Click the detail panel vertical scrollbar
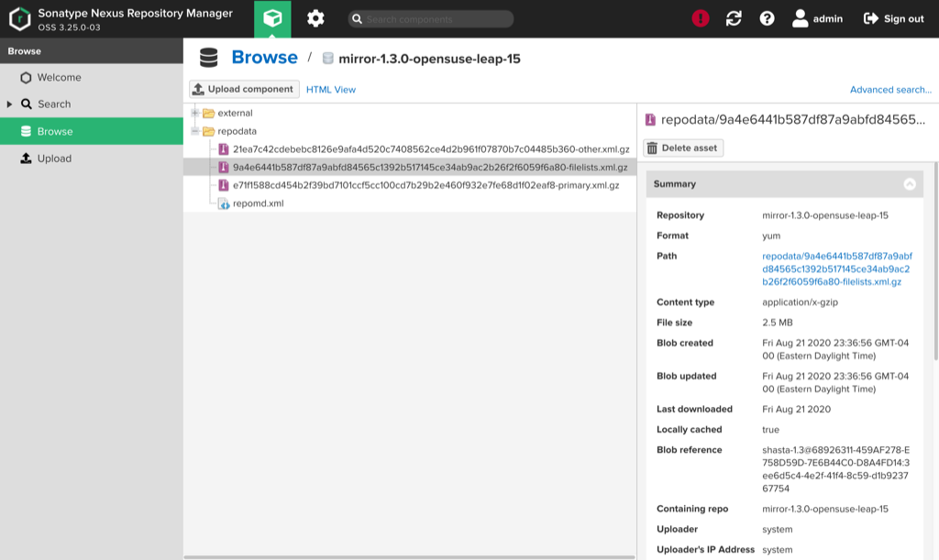Image resolution: width=939 pixels, height=560 pixels. point(936,261)
